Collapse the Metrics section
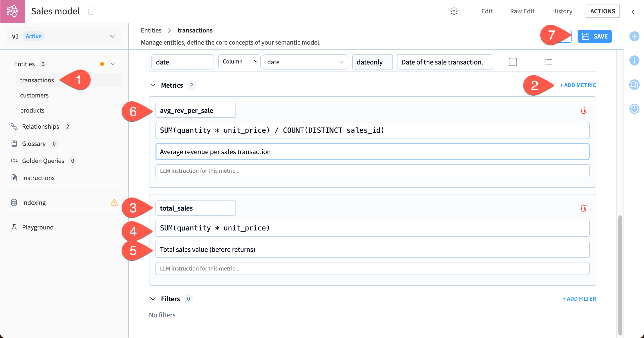 153,85
